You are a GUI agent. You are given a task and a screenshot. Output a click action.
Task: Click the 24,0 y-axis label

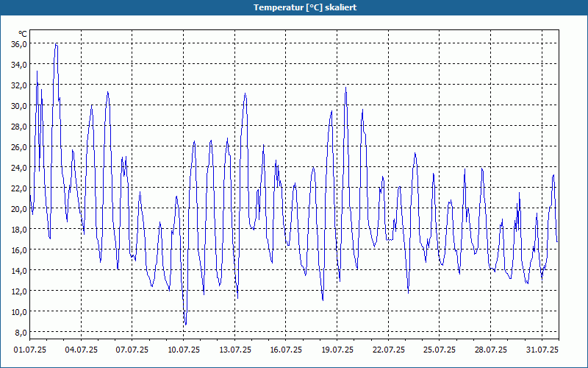20,168
